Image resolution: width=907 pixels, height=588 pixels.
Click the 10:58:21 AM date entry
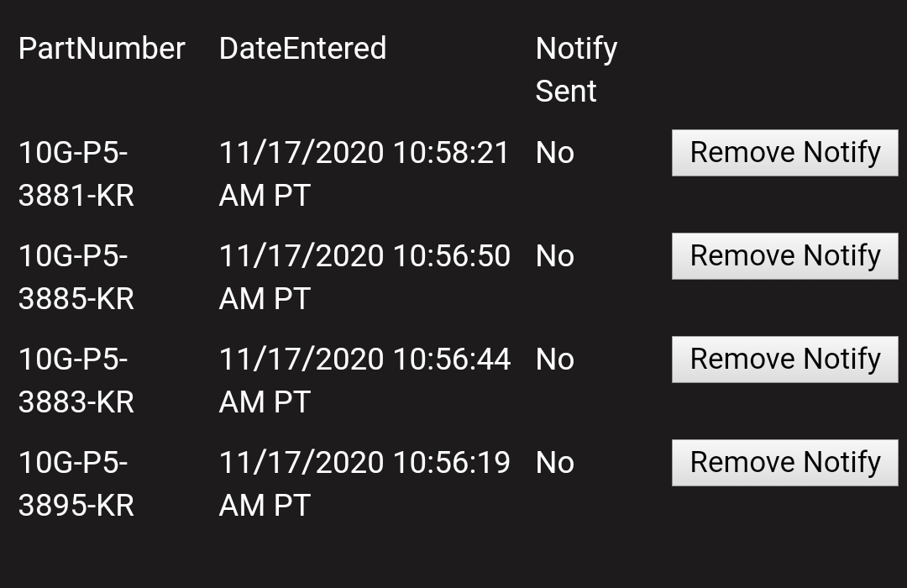click(x=364, y=175)
